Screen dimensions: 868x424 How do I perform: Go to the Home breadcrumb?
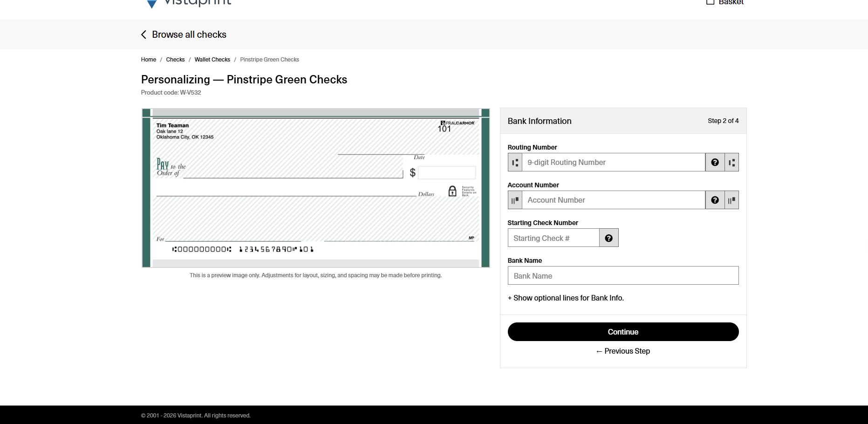[149, 60]
